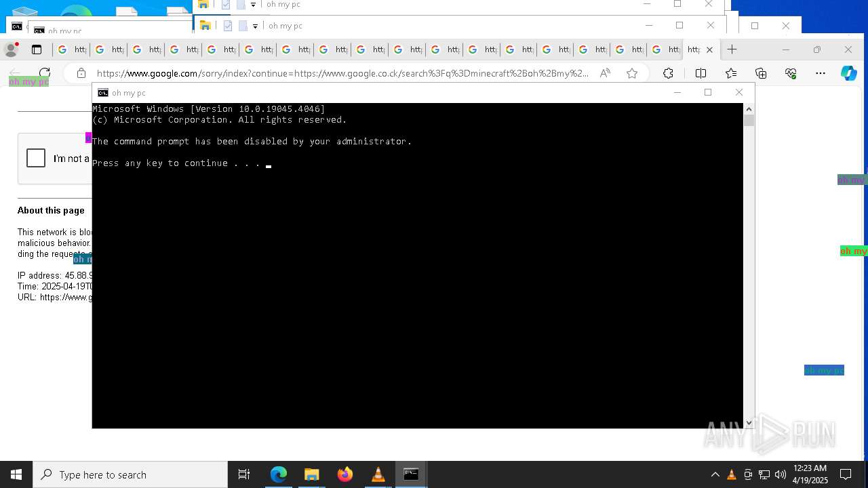868x488 pixels.
Task: Launch Firefox from taskbar
Action: pos(345,474)
